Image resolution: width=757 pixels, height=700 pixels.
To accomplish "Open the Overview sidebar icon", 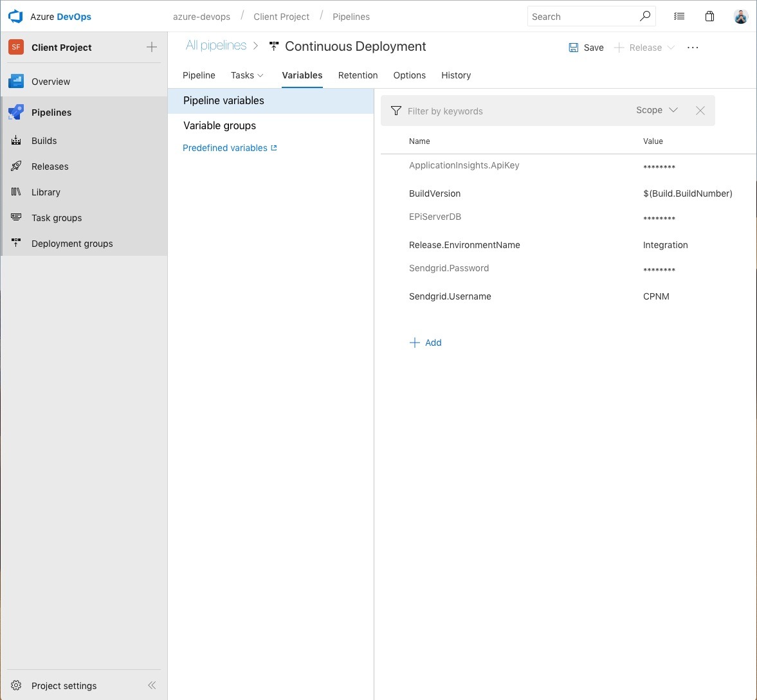I will pos(16,82).
